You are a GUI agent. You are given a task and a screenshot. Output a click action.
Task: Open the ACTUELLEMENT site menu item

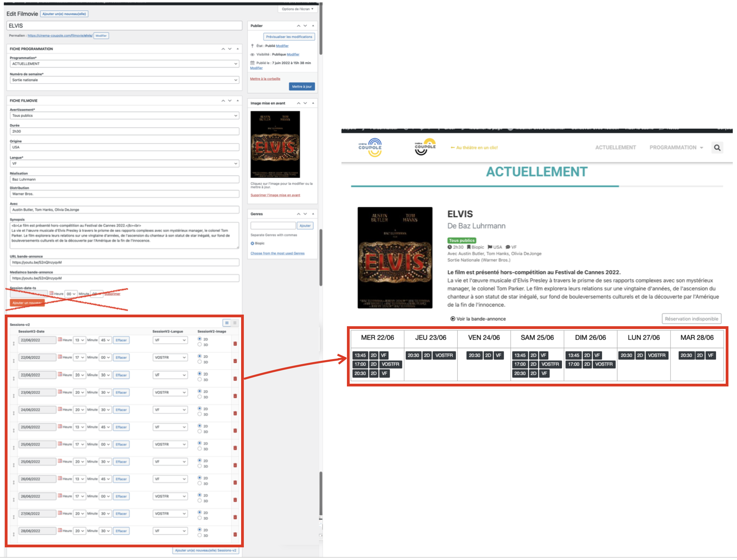tap(615, 148)
